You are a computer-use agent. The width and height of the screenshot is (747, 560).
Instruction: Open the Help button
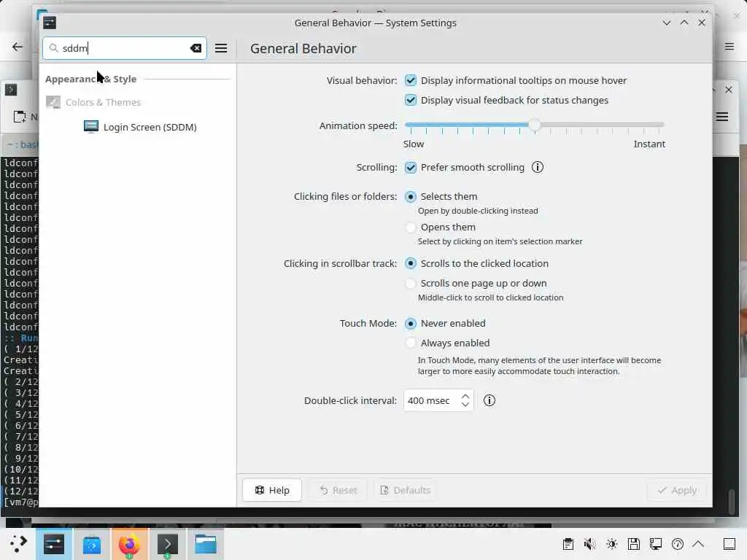point(272,490)
